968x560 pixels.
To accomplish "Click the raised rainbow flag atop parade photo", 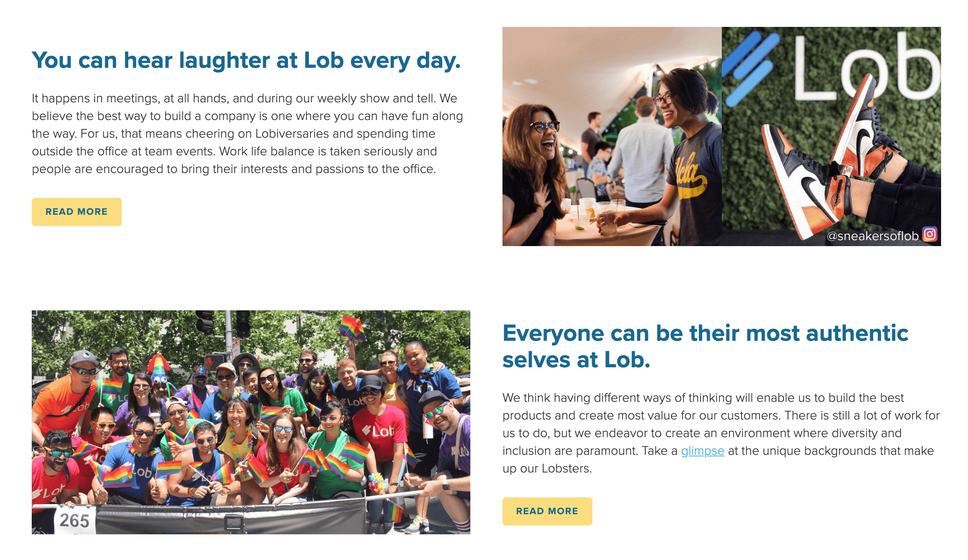I will click(x=352, y=328).
